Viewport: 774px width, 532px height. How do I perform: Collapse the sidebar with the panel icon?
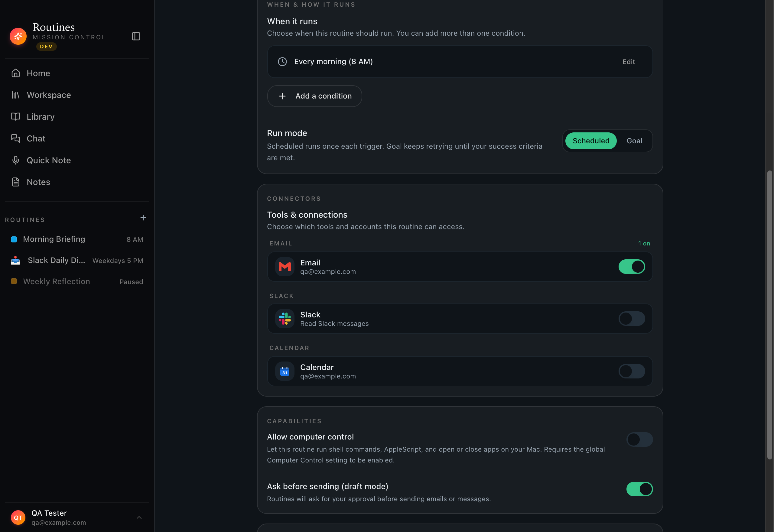point(136,36)
